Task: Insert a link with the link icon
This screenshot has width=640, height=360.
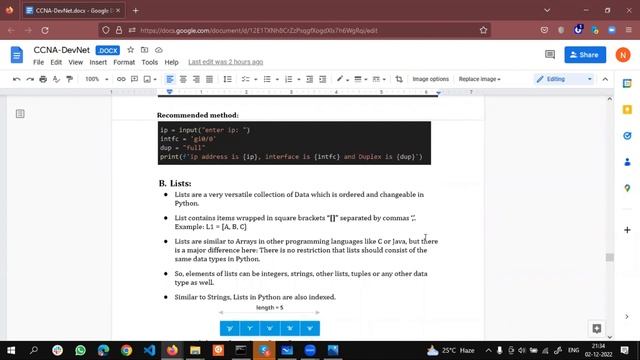Action: (x=121, y=79)
